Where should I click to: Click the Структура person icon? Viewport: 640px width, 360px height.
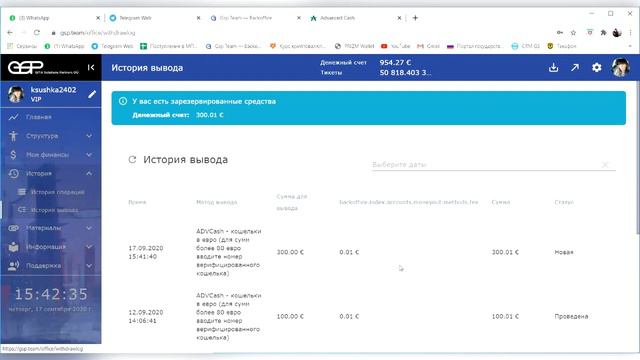[x=13, y=136]
